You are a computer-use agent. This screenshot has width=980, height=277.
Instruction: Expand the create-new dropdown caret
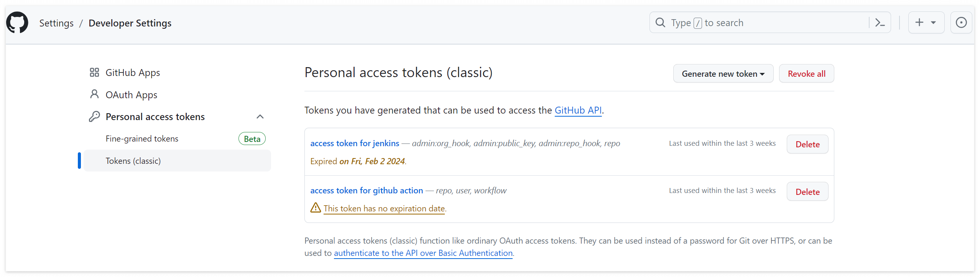933,23
